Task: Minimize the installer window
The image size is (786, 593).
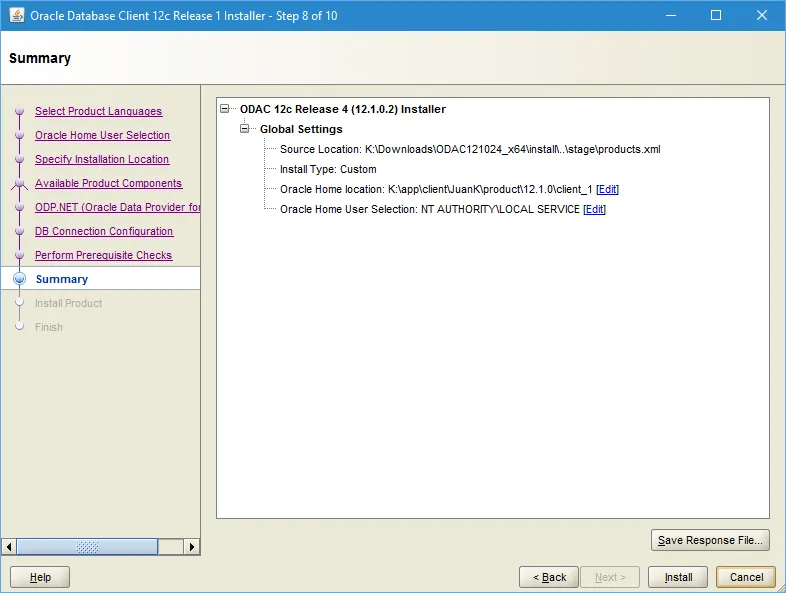Action: click(671, 16)
